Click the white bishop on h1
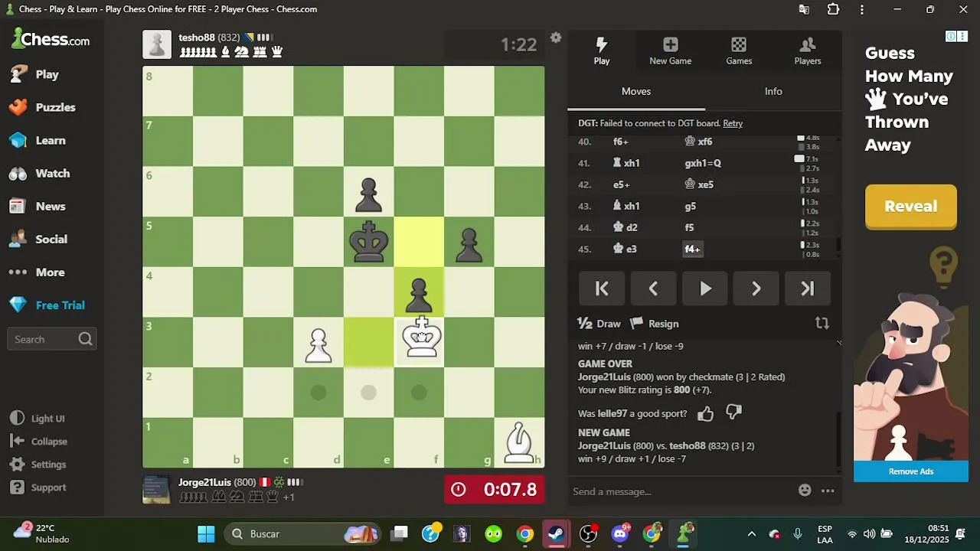980x551 pixels. click(x=520, y=442)
